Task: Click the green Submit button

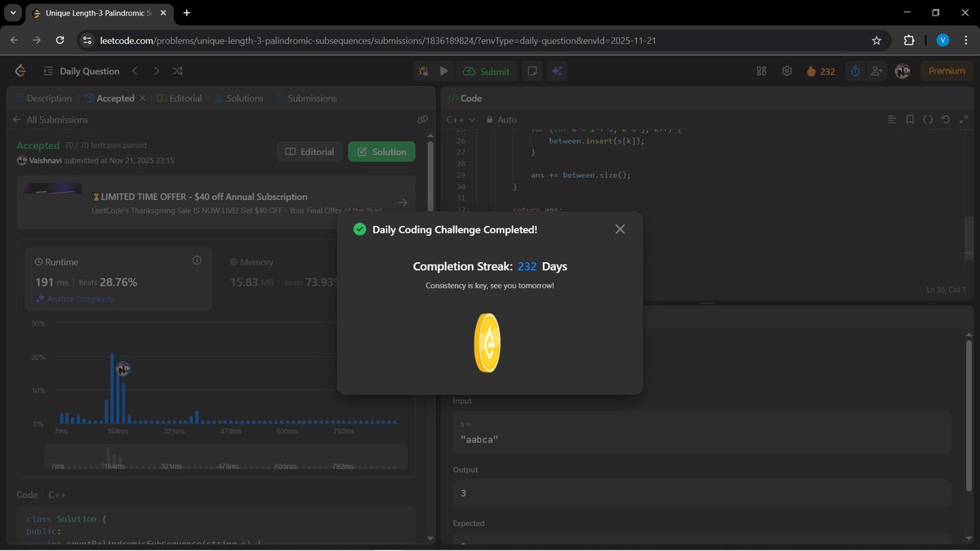Action: [487, 71]
